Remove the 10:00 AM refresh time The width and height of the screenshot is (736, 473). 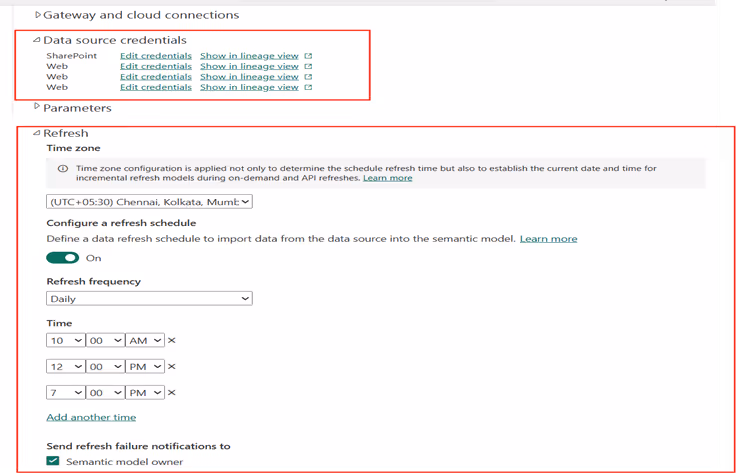click(172, 340)
